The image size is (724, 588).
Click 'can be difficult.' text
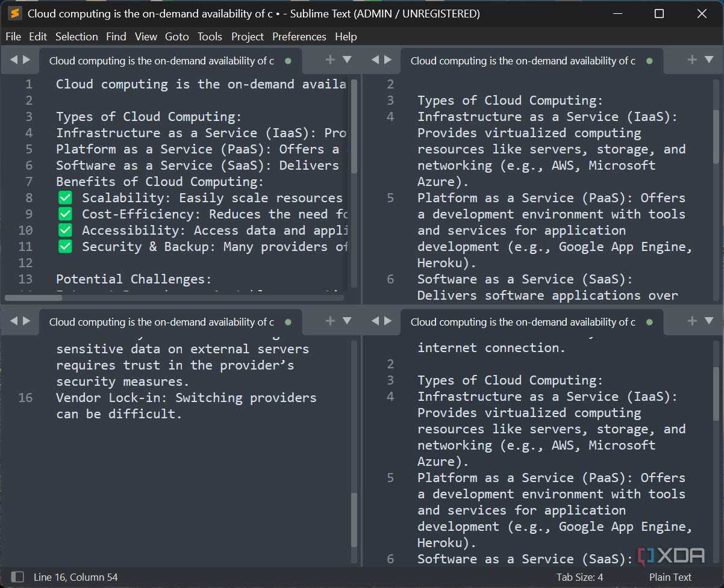click(x=119, y=414)
